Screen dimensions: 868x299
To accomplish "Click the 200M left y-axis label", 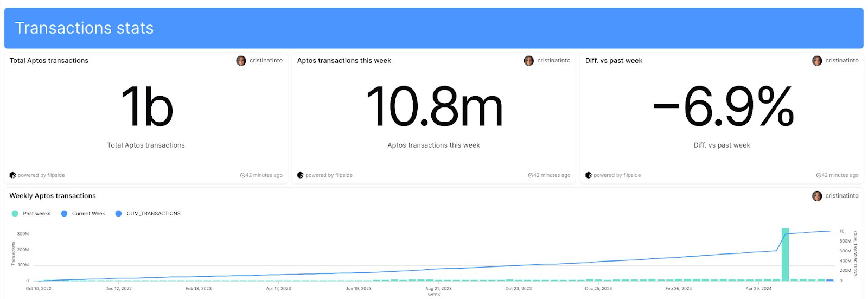I will coord(23,250).
